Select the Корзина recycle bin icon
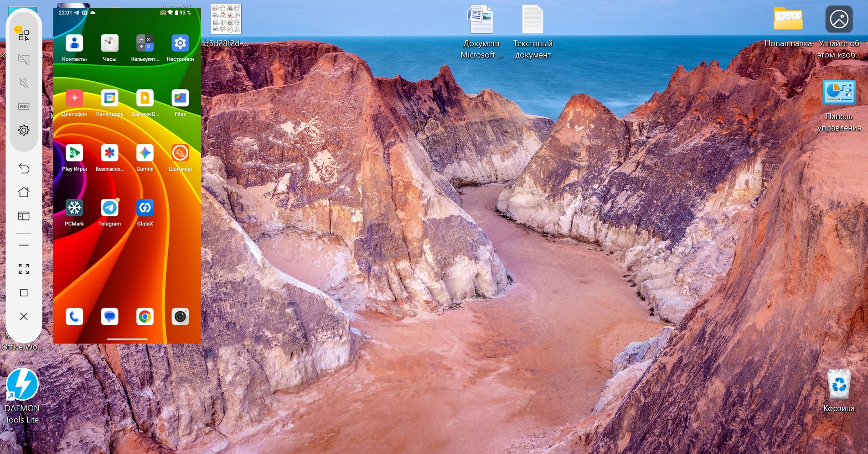 coord(839,391)
